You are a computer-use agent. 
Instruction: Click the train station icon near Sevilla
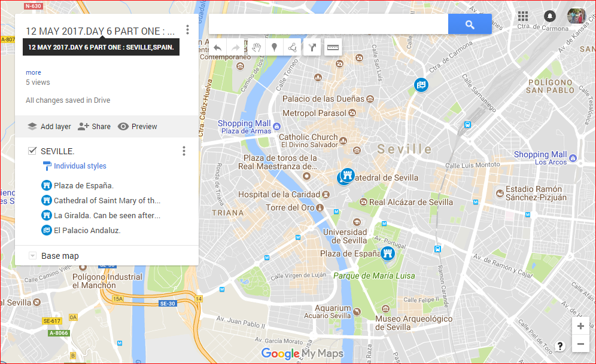(x=467, y=124)
